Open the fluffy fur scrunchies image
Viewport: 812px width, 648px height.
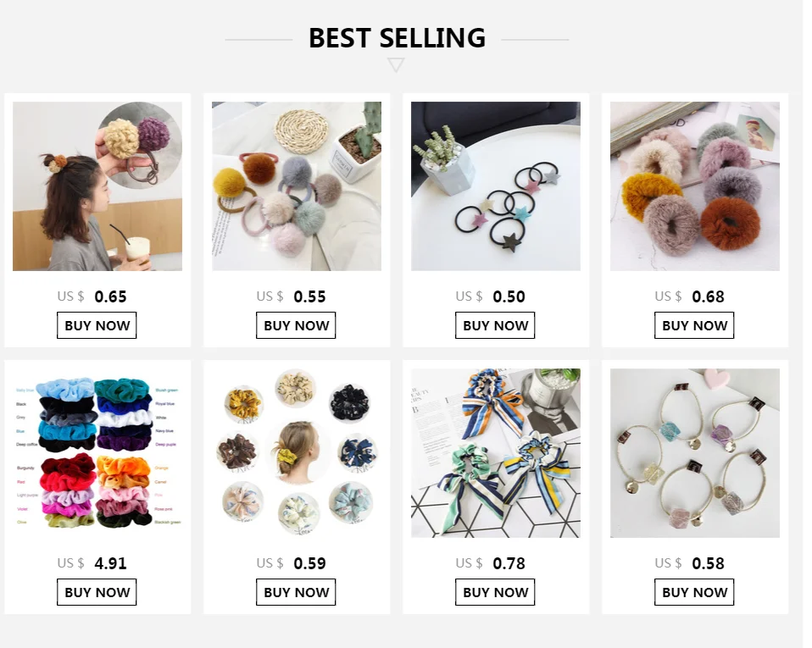coord(695,186)
